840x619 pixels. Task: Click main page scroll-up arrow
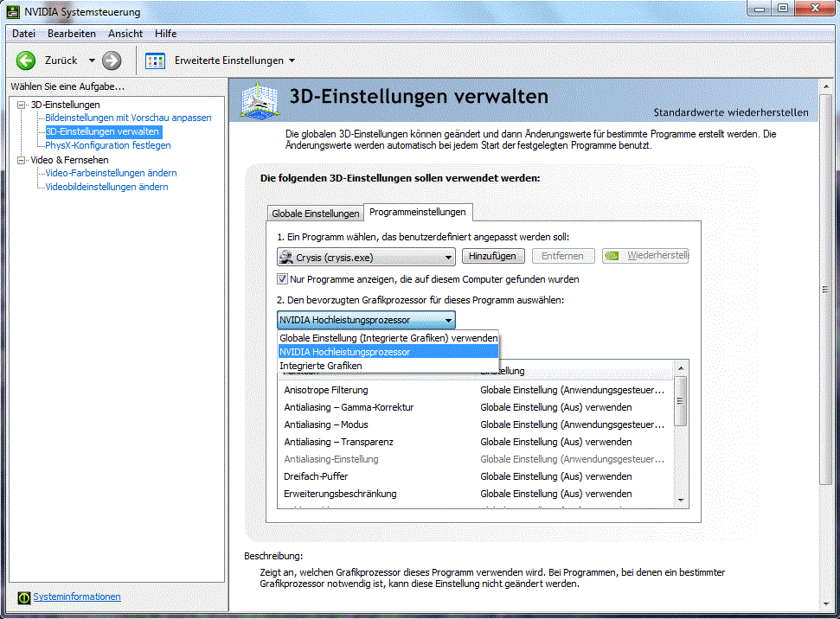click(x=825, y=86)
